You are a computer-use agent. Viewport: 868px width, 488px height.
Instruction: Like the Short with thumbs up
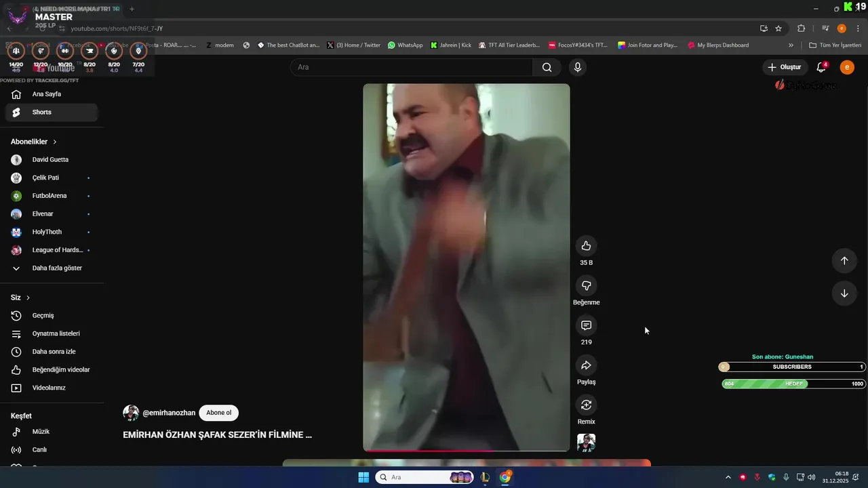[x=586, y=246]
